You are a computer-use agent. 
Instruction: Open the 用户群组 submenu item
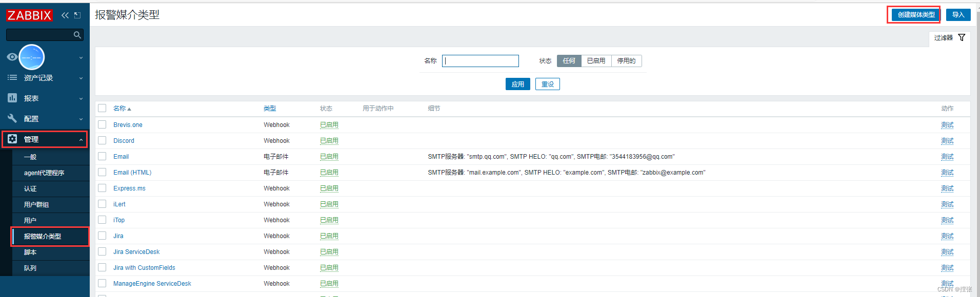coord(51,205)
